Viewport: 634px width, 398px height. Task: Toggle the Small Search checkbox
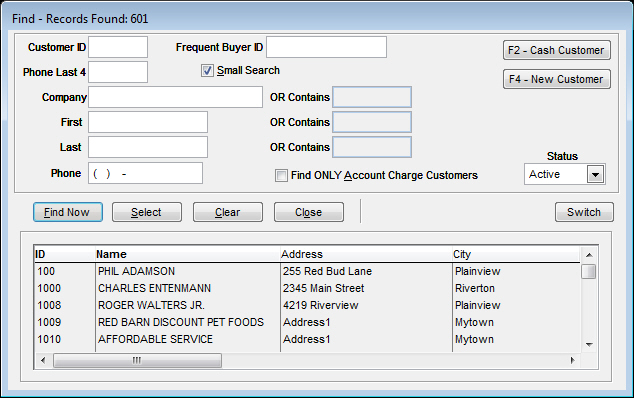click(207, 71)
